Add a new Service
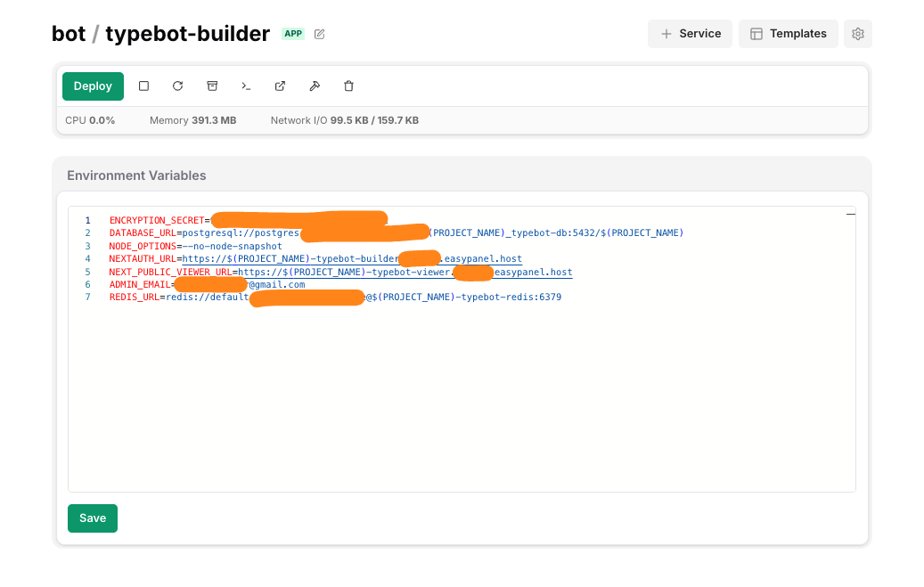Viewport: 924px width, 587px height. (x=690, y=34)
